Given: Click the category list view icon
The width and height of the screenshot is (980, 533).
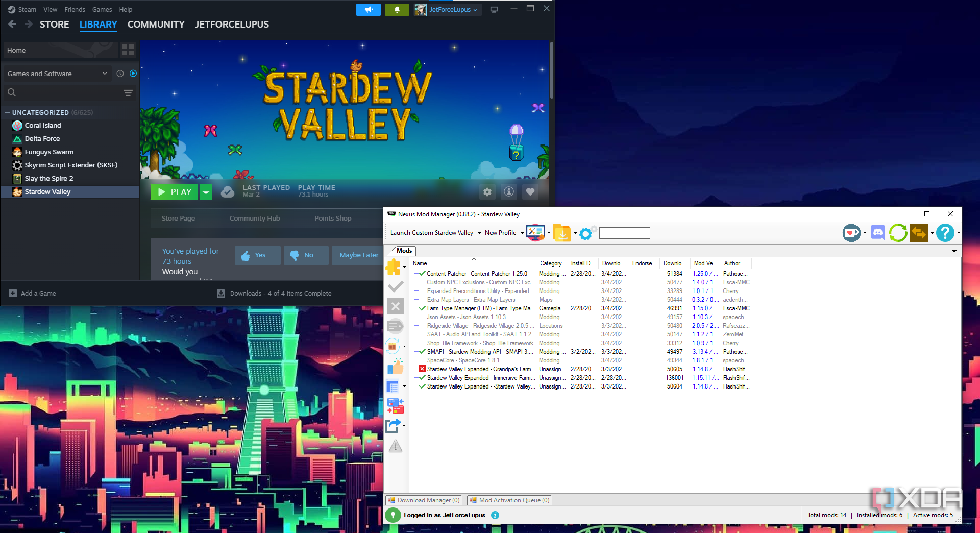Looking at the screenshot, I should point(393,386).
